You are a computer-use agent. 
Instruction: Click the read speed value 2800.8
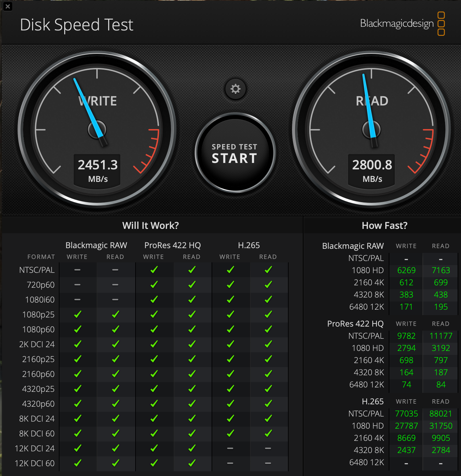coord(372,165)
